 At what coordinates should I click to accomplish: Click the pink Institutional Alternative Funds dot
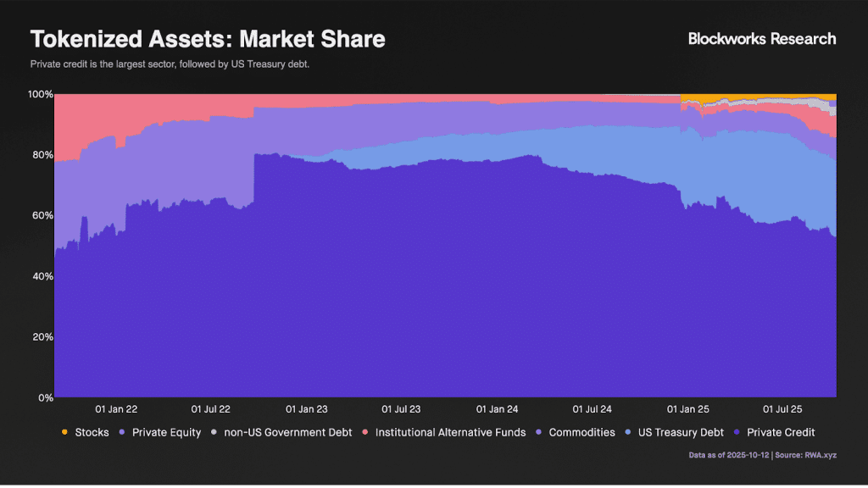[364, 433]
